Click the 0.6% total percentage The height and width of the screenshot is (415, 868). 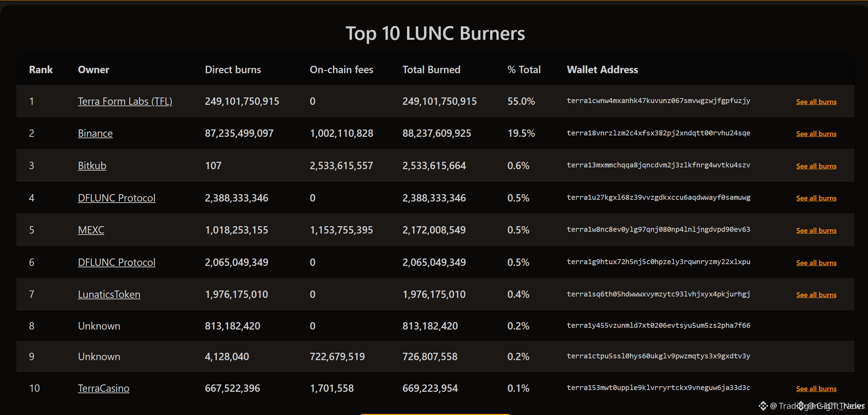coord(518,166)
